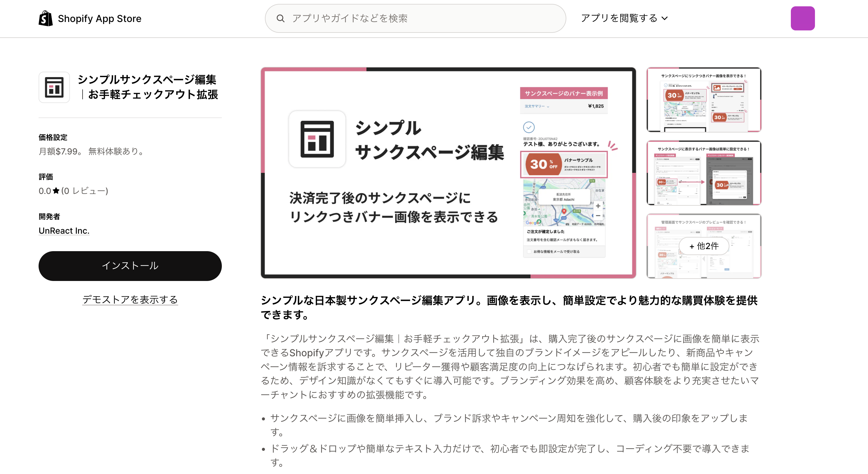
Task: Click the magnifier icon in the search bar
Action: click(281, 18)
